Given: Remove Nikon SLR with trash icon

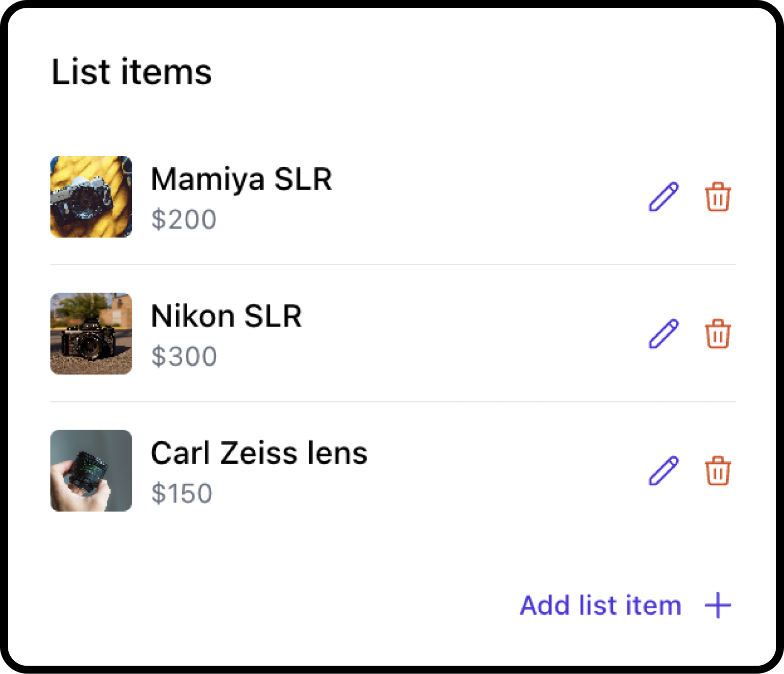Looking at the screenshot, I should [718, 334].
